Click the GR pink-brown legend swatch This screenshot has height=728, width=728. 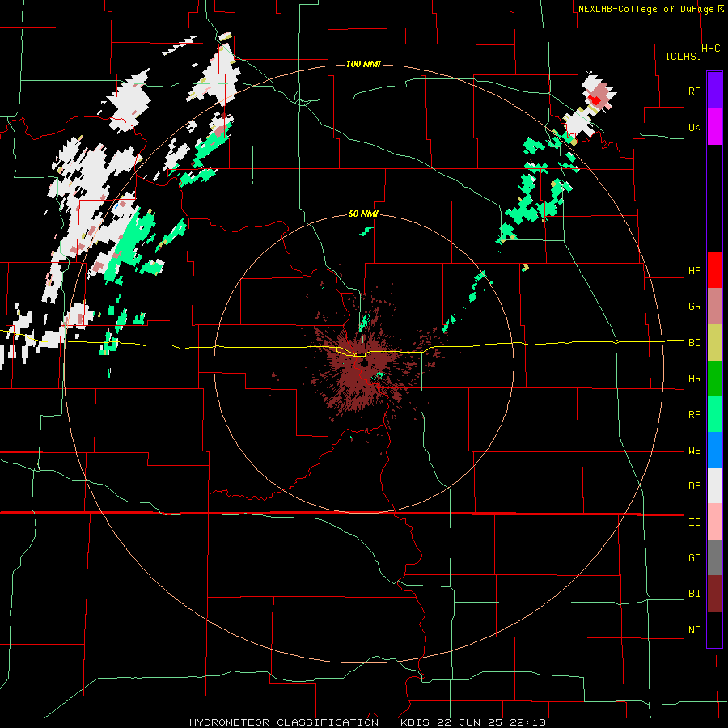coord(714,307)
